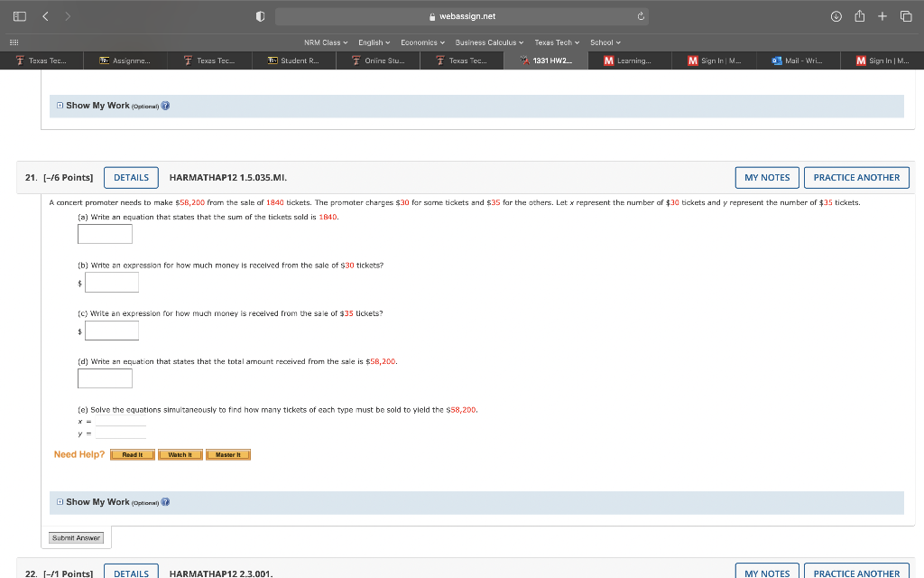Expand the upper Show My Work section
The image size is (924, 578).
coord(60,106)
